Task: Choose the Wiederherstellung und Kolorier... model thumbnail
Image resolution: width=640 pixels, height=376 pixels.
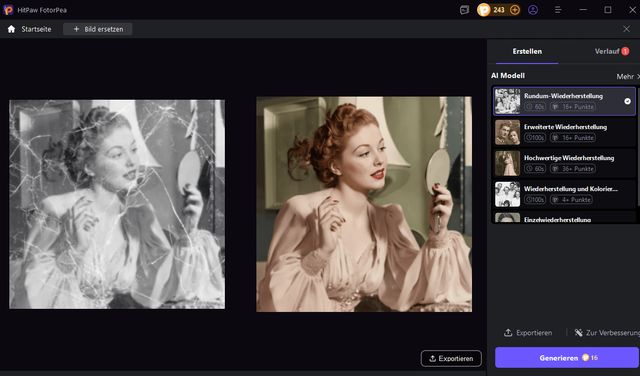Action: coord(507,194)
